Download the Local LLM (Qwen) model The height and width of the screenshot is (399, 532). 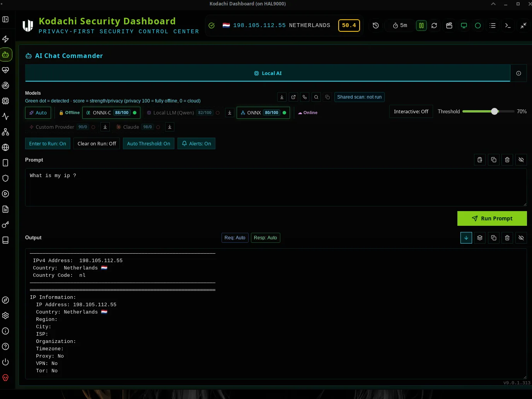pyautogui.click(x=230, y=113)
